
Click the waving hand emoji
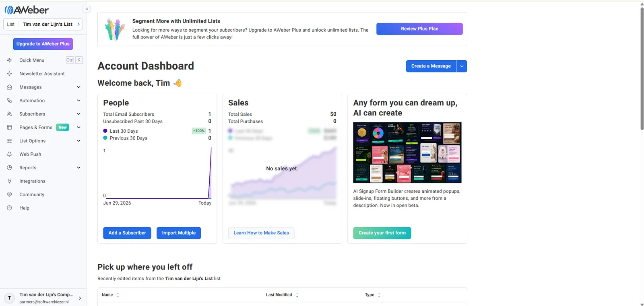click(x=178, y=83)
